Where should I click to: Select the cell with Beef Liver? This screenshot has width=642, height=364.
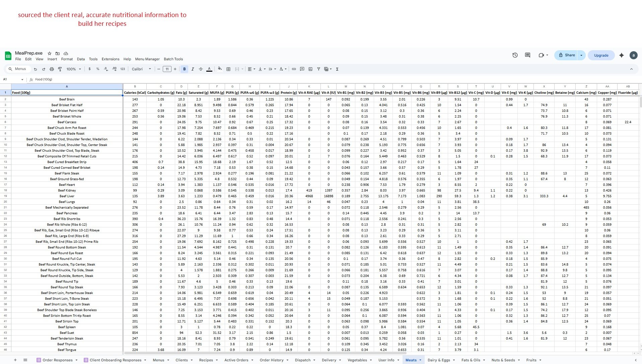pos(67,196)
